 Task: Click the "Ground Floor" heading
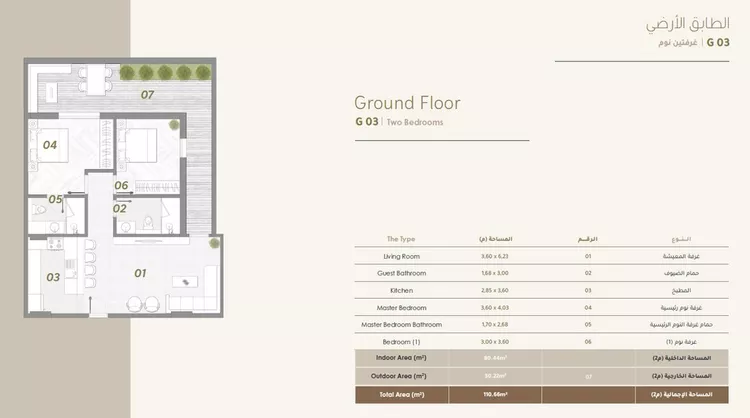[x=407, y=103]
